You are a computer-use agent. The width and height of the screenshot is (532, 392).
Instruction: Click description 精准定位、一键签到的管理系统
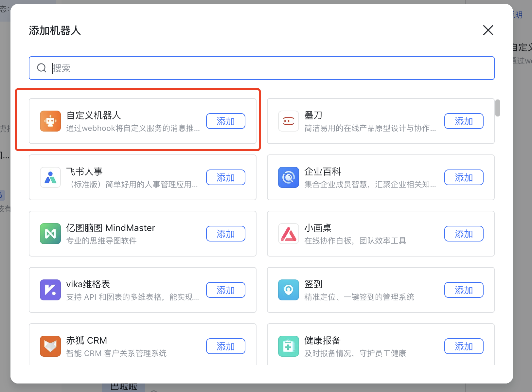[x=359, y=297]
